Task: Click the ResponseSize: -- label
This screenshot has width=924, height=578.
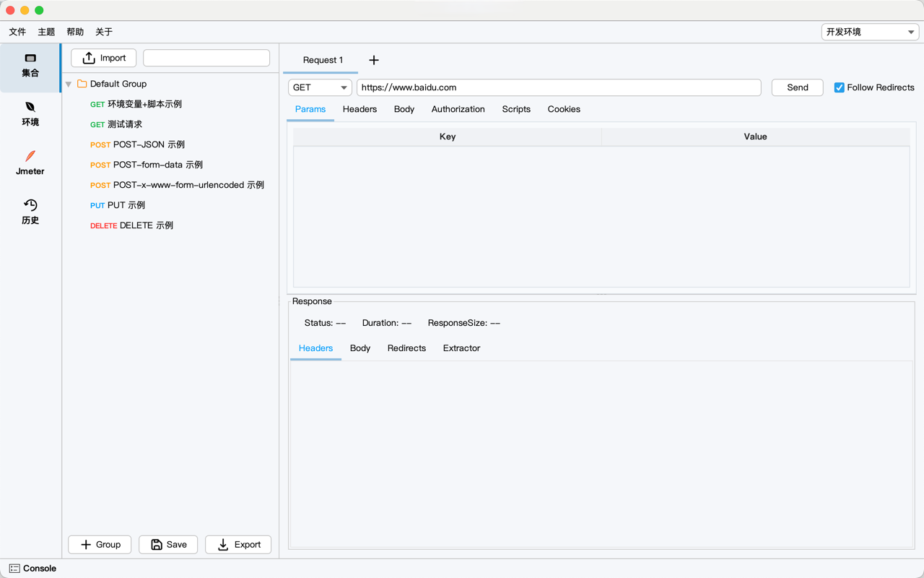Action: (x=464, y=323)
